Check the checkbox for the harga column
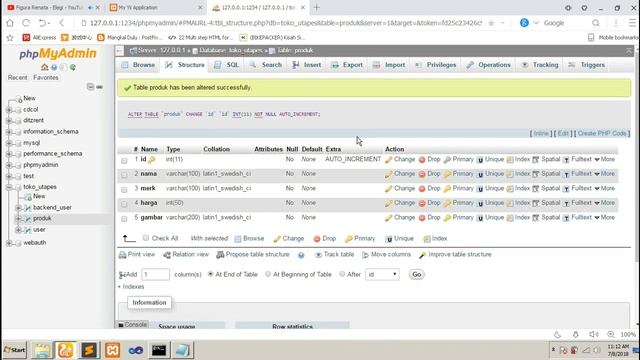 pos(124,204)
